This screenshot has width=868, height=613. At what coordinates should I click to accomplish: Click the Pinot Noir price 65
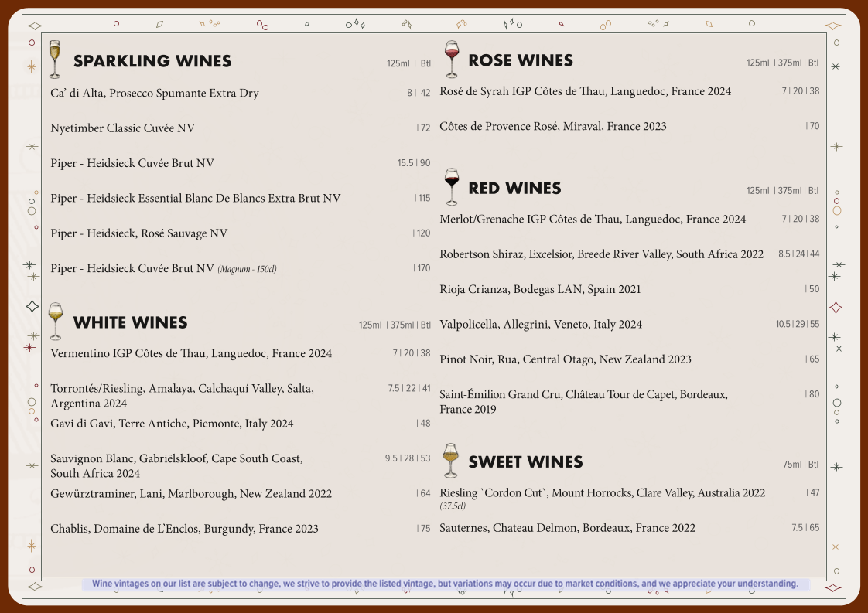(x=812, y=359)
